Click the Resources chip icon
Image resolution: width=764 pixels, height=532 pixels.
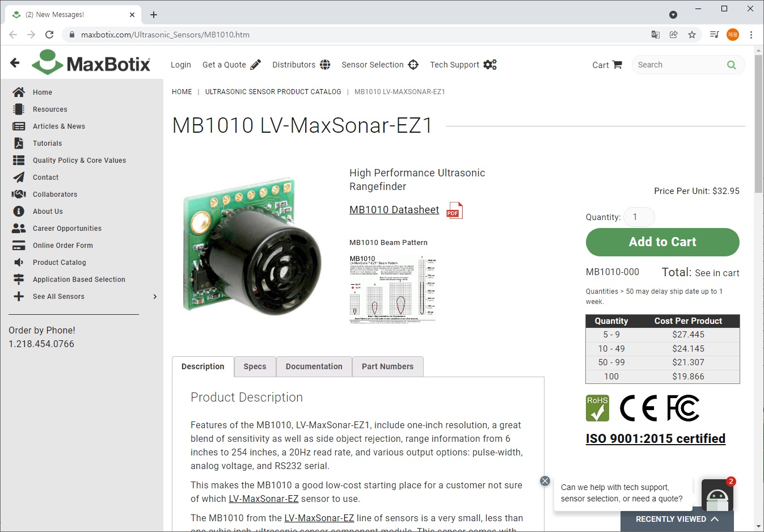tap(19, 109)
